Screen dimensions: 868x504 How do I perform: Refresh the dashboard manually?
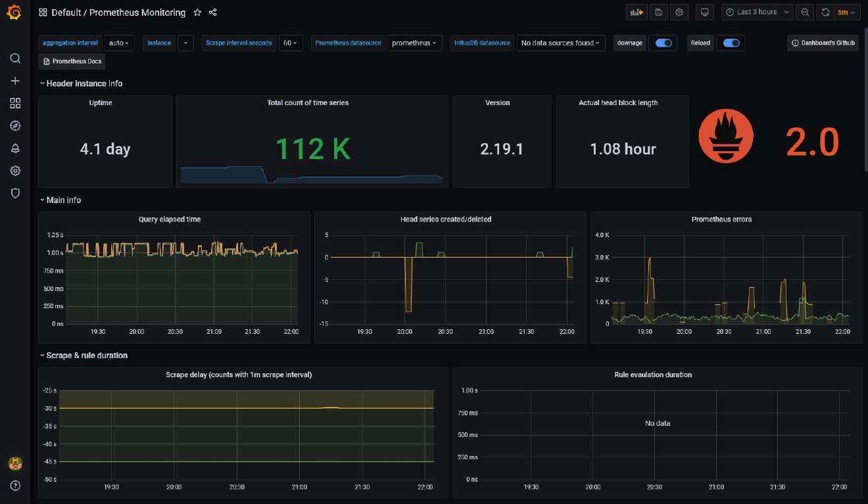(824, 12)
